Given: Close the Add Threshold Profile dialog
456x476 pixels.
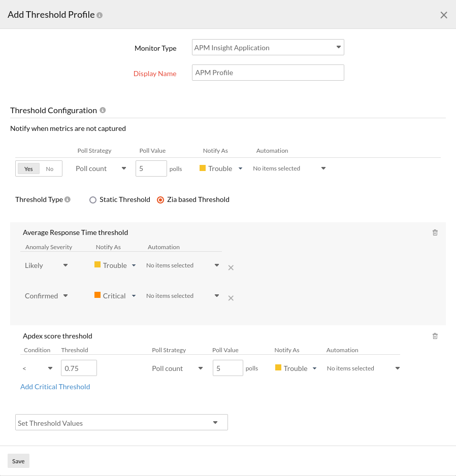Looking at the screenshot, I should pyautogui.click(x=444, y=15).
